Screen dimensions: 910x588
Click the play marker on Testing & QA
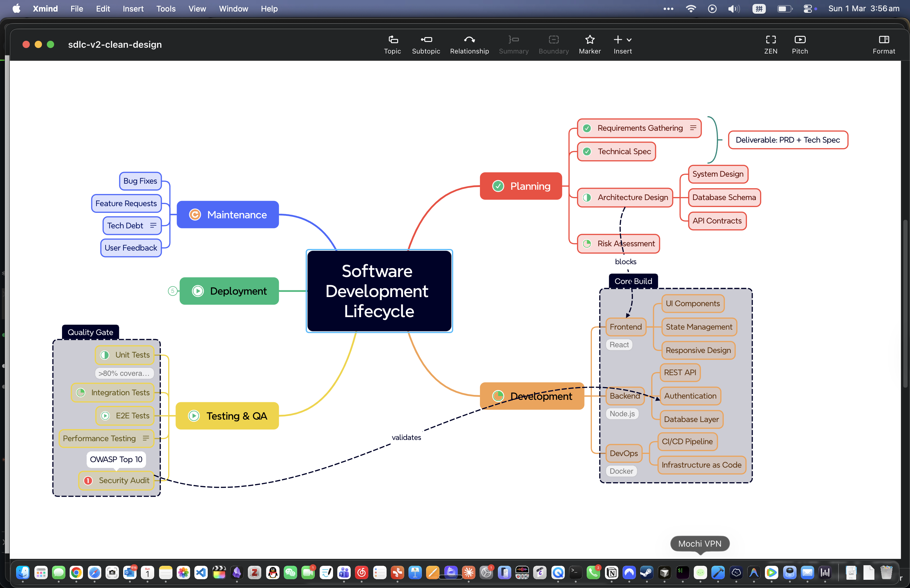194,416
